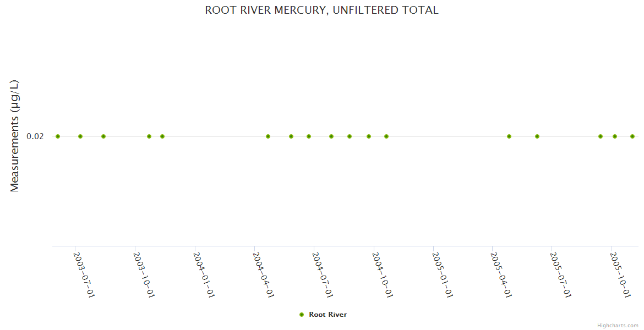
Task: Select first data point after 2005-04-01 tick
Action: pyautogui.click(x=509, y=136)
